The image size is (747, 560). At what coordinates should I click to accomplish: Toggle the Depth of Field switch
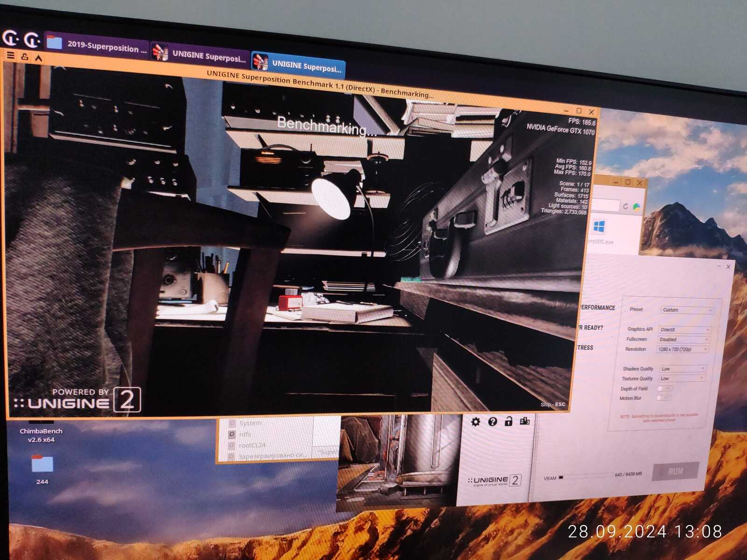pos(665,388)
